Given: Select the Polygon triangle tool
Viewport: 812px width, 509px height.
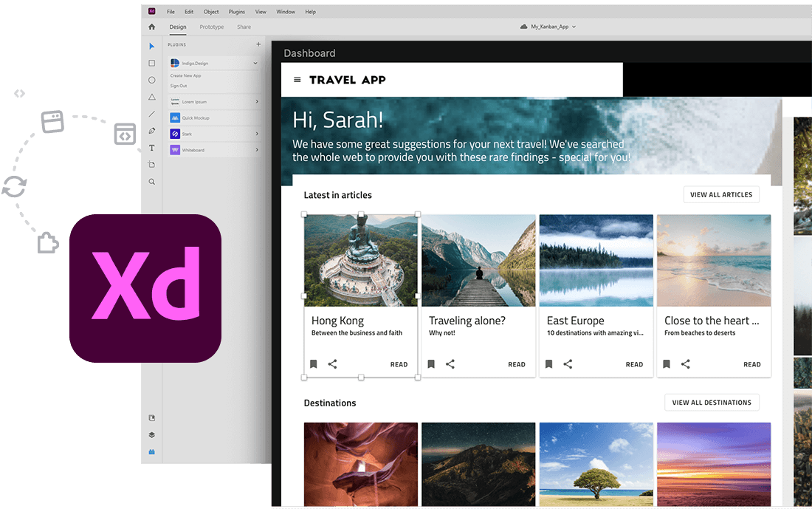Looking at the screenshot, I should tap(152, 97).
